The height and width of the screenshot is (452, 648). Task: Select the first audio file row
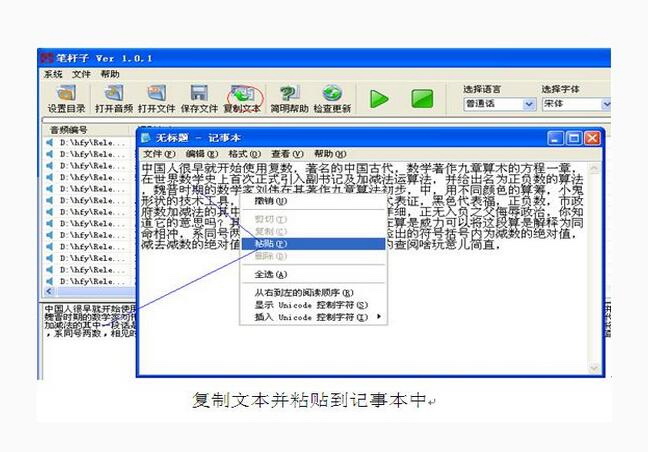[88, 143]
